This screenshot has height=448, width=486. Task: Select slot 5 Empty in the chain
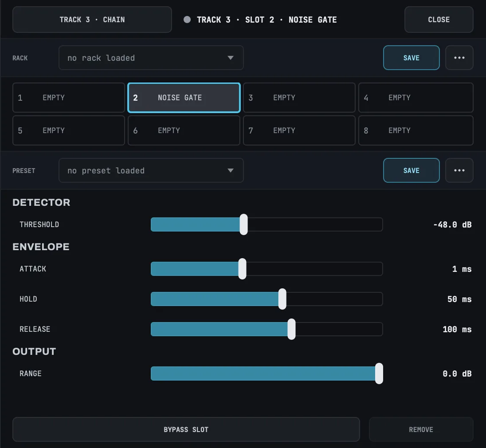[68, 130]
